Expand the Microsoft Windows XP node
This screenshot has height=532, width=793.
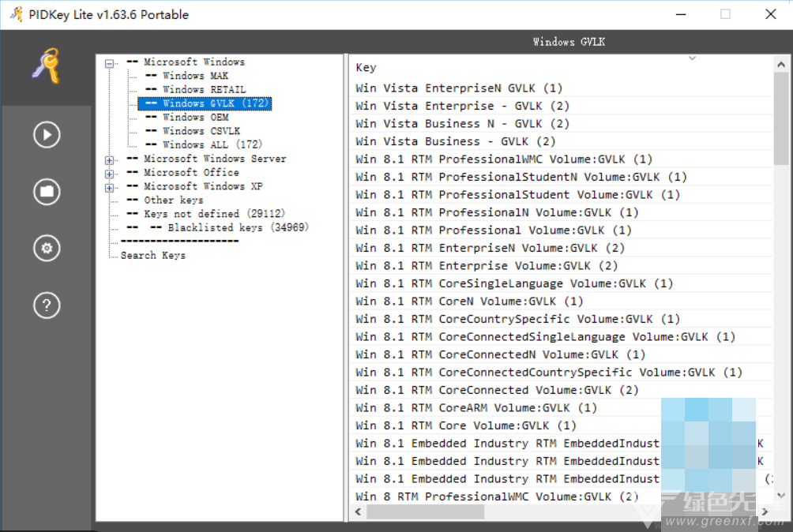coord(109,187)
